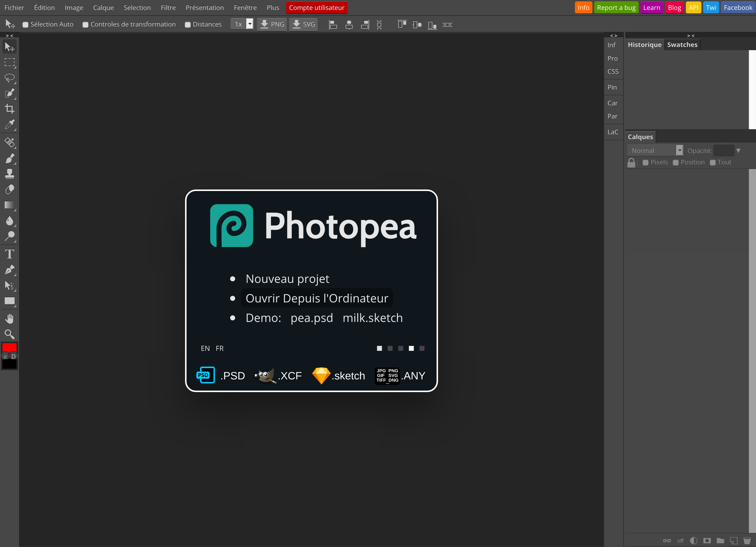Click Ouvrir Depuis l'Ordinateur
Image resolution: width=756 pixels, height=547 pixels.
(317, 298)
